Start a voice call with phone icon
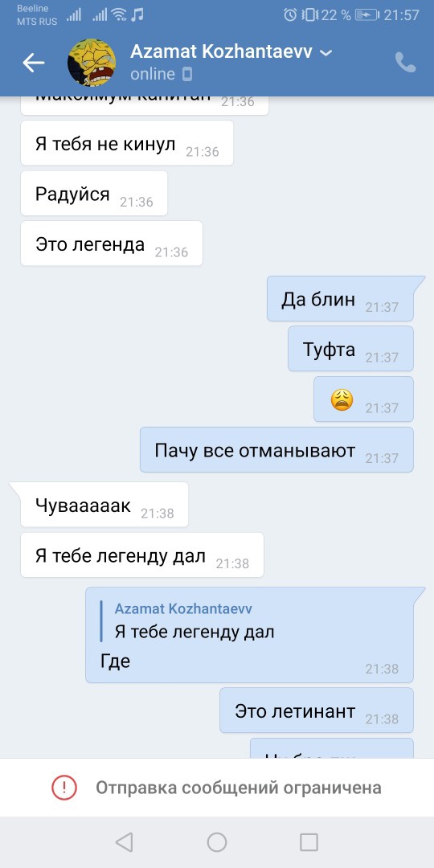 [x=405, y=63]
